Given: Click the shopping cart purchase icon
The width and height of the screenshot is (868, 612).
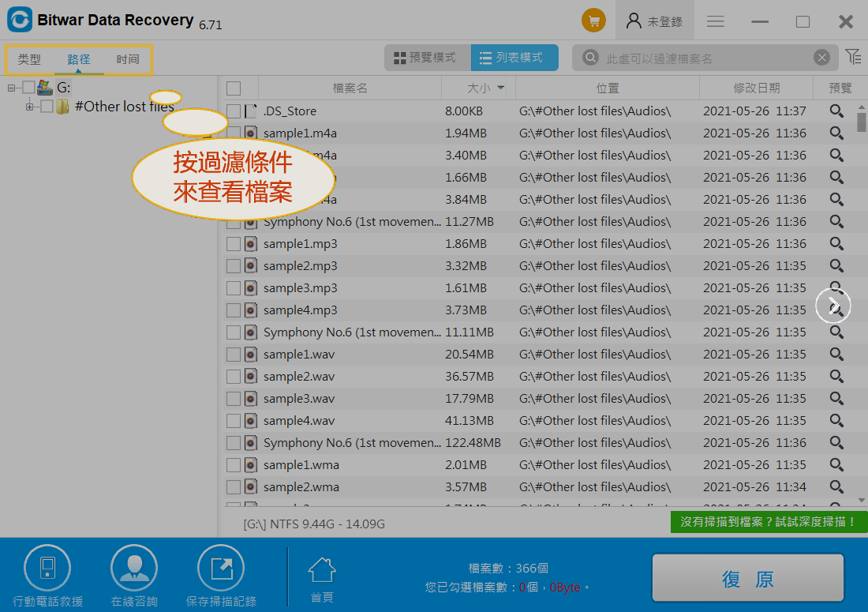Looking at the screenshot, I should [593, 21].
